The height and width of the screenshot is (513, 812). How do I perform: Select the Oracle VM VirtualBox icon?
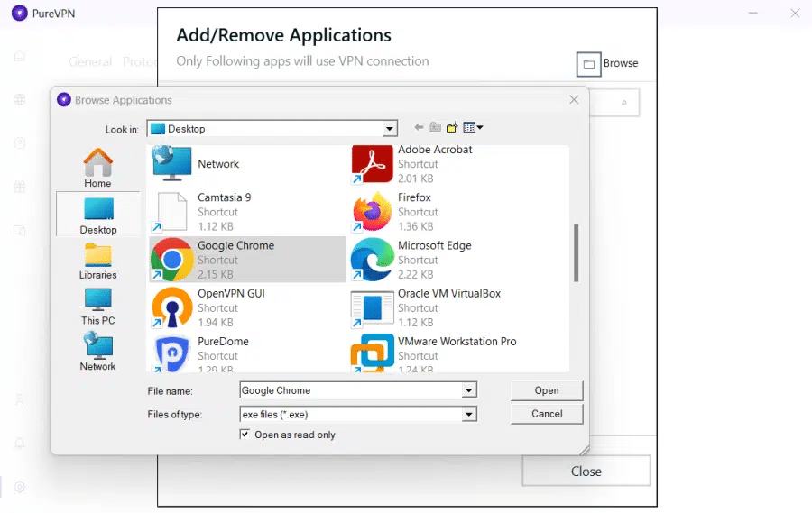tap(372, 308)
